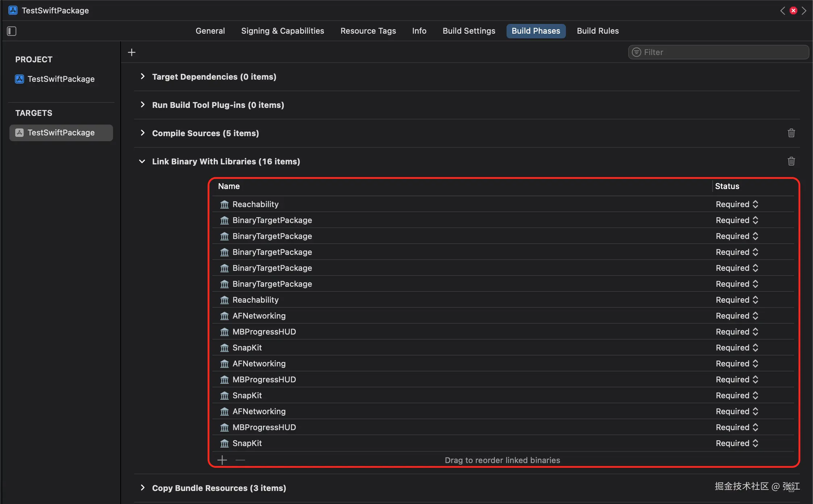
Task: Expand the Target Dependencies section
Action: [x=142, y=76]
